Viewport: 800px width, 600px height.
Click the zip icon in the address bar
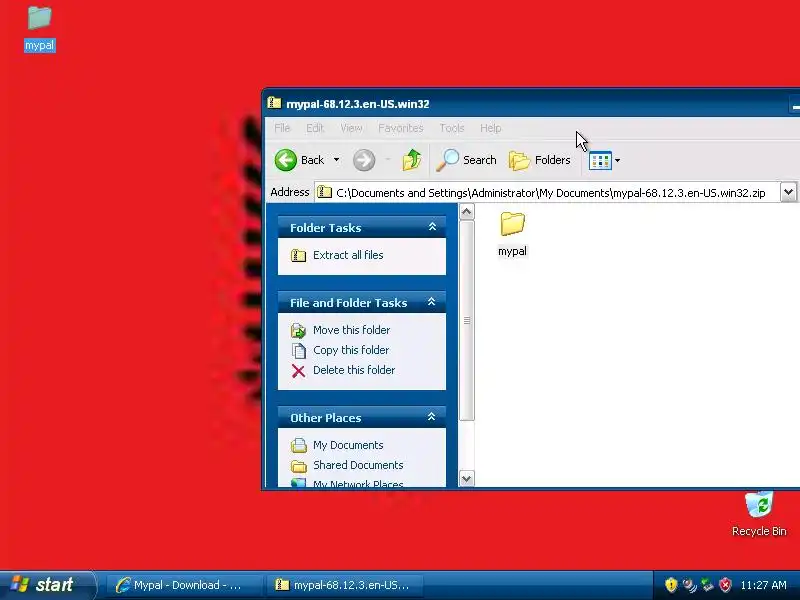click(x=324, y=192)
